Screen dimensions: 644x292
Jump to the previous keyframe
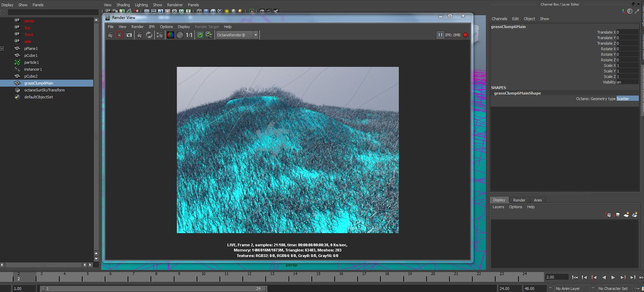594,277
